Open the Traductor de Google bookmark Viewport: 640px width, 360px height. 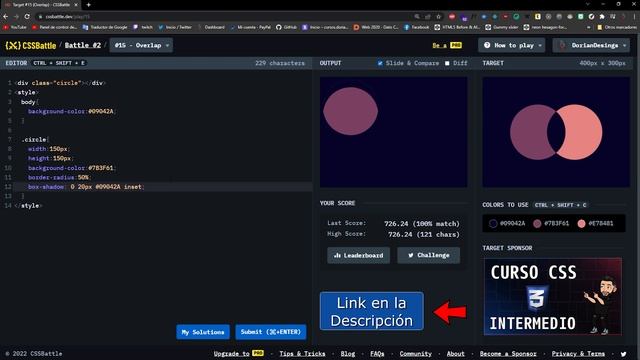tap(105, 27)
